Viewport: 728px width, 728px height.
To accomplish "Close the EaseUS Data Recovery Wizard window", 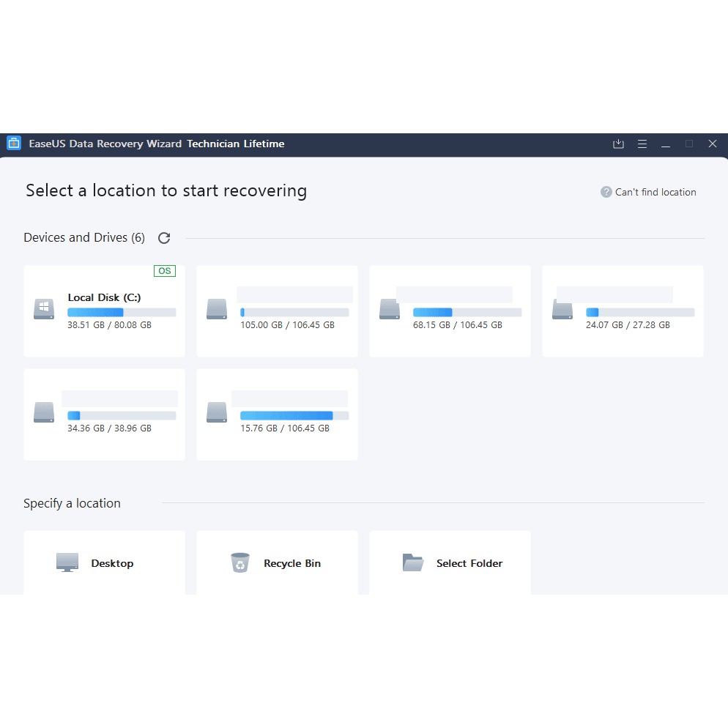I will (x=712, y=144).
